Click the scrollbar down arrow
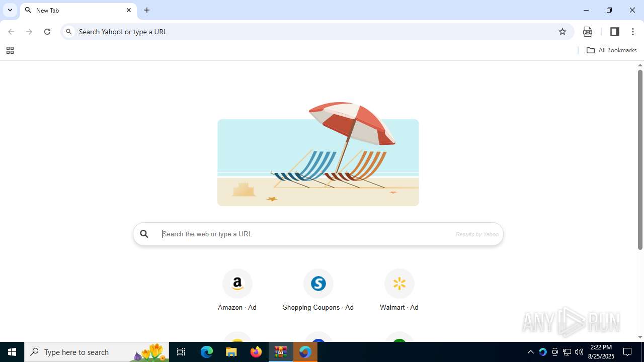This screenshot has width=644, height=362. coord(640,337)
